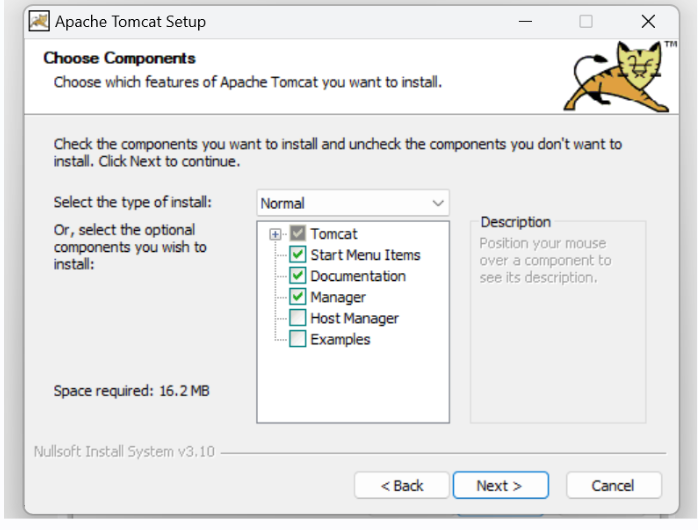This screenshot has height=530, width=698.
Task: Uncheck the Documentation component
Action: click(x=297, y=275)
